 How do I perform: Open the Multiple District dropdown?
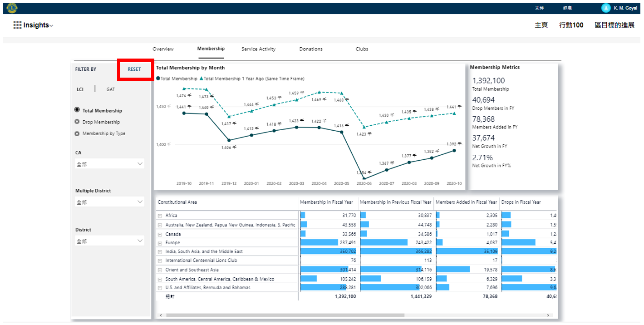109,202
